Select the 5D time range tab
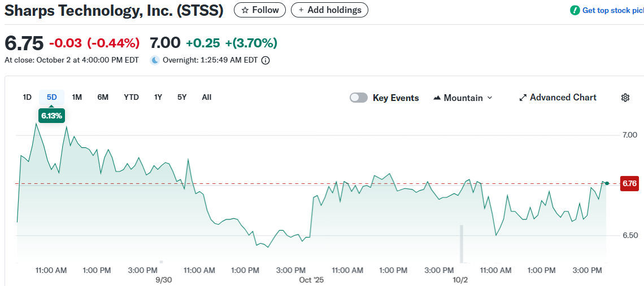The height and width of the screenshot is (286, 644). click(x=52, y=97)
